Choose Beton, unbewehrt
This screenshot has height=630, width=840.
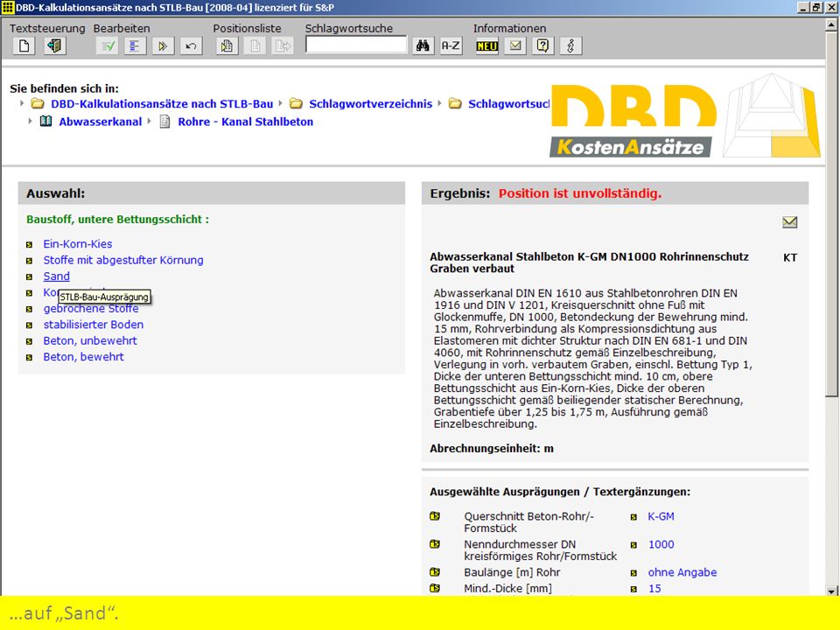(90, 340)
